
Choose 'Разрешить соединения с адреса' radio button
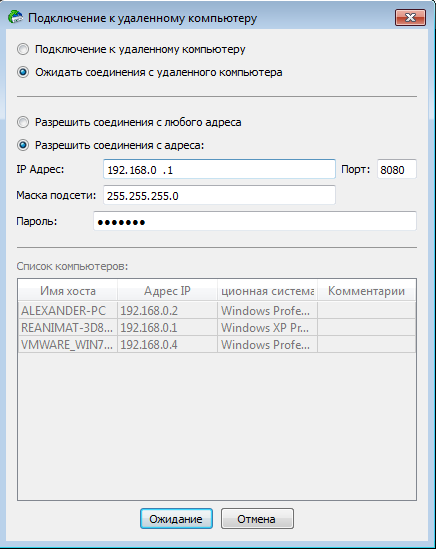tap(23, 145)
